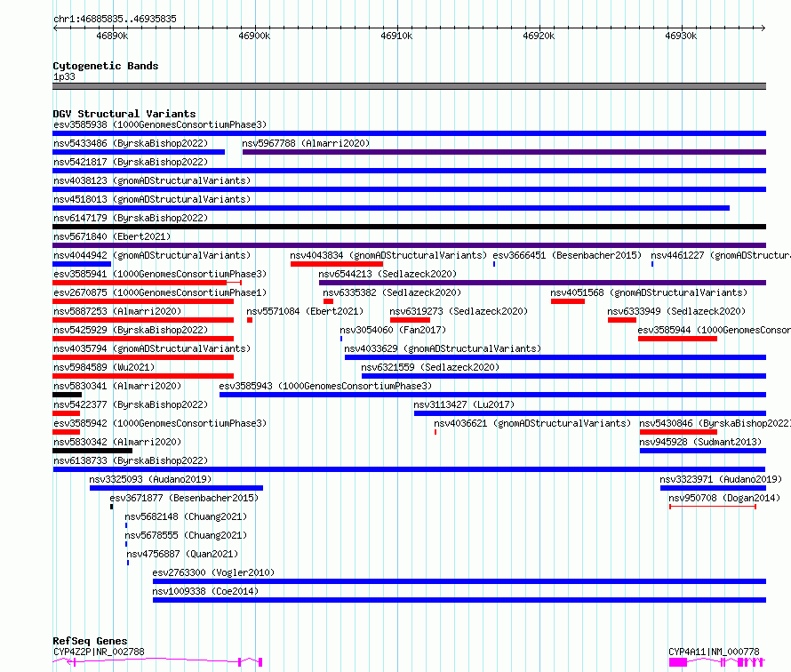Click nsv5984589 Wu2021 variant label

click(x=104, y=367)
